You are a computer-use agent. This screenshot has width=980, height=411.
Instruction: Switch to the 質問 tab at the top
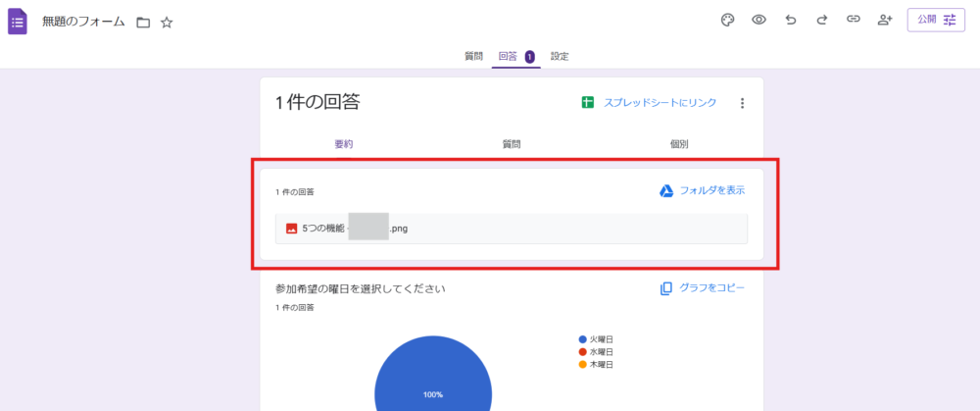473,57
